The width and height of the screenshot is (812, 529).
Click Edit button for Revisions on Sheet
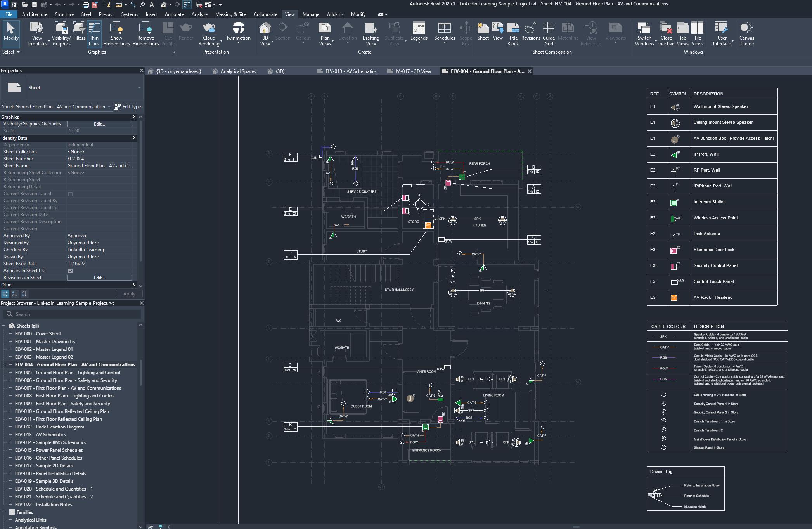(99, 278)
